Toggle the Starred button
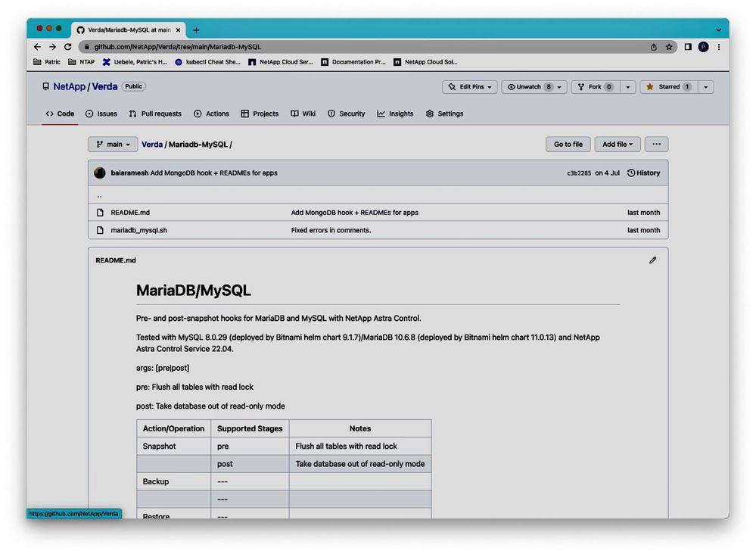This screenshot has width=756, height=554. [669, 87]
